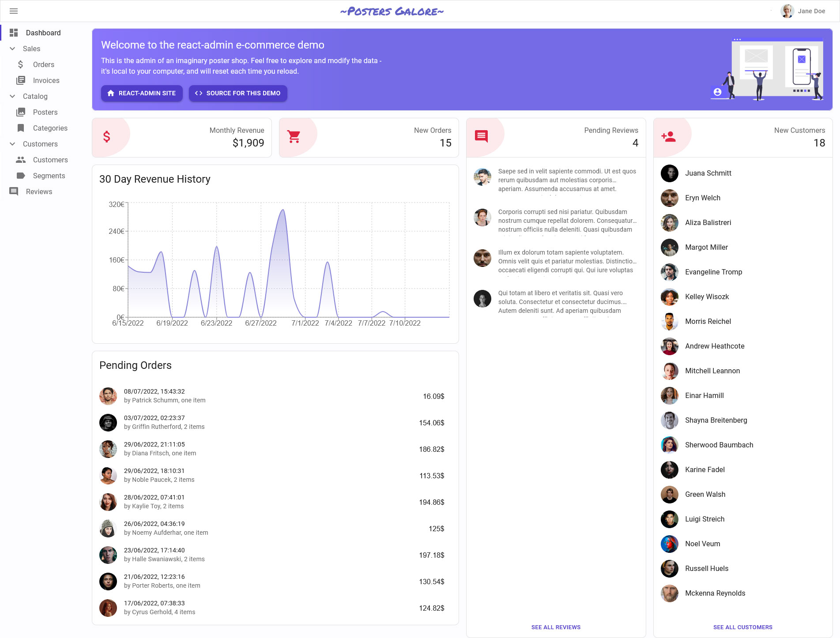
Task: Click the Categories bookmark icon
Action: (21, 128)
